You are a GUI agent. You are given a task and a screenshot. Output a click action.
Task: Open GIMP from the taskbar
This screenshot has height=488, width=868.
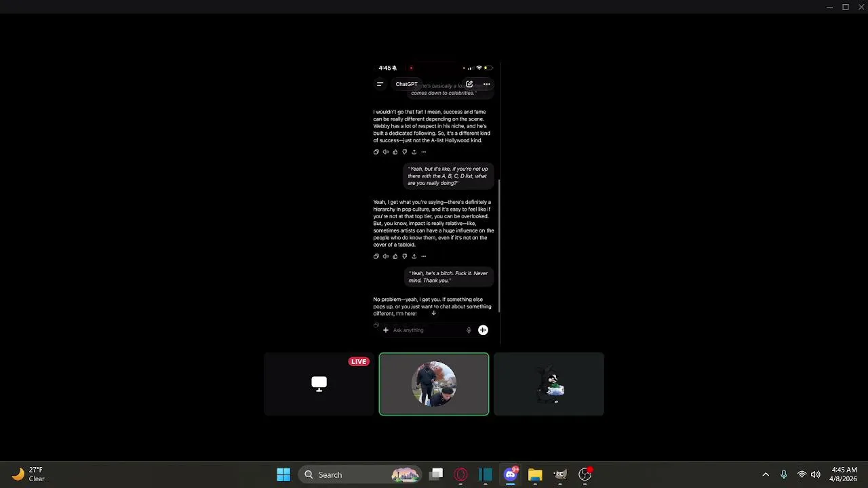click(560, 474)
